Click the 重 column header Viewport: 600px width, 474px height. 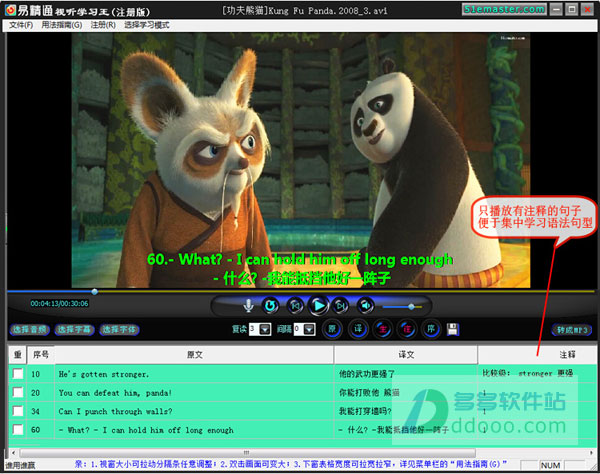[18, 355]
